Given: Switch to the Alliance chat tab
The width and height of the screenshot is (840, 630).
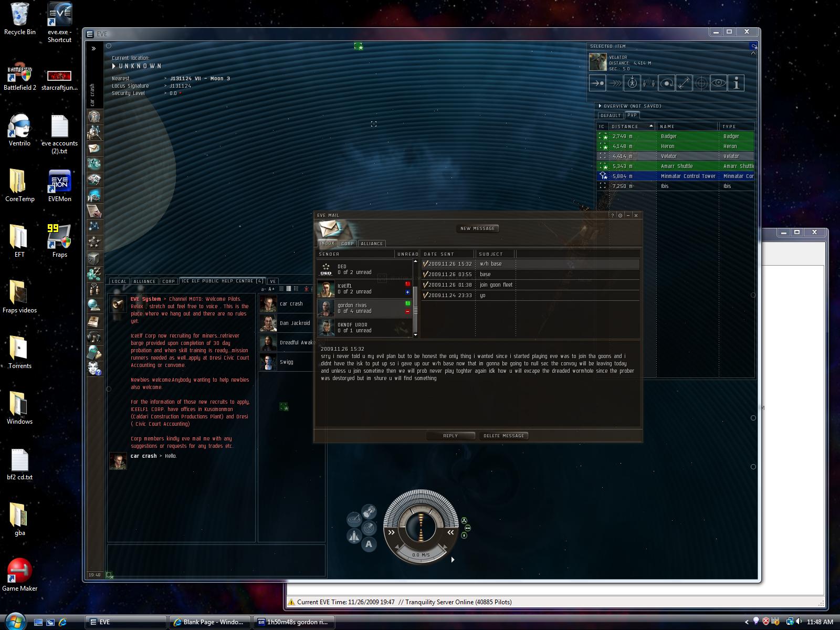Looking at the screenshot, I should (x=144, y=281).
